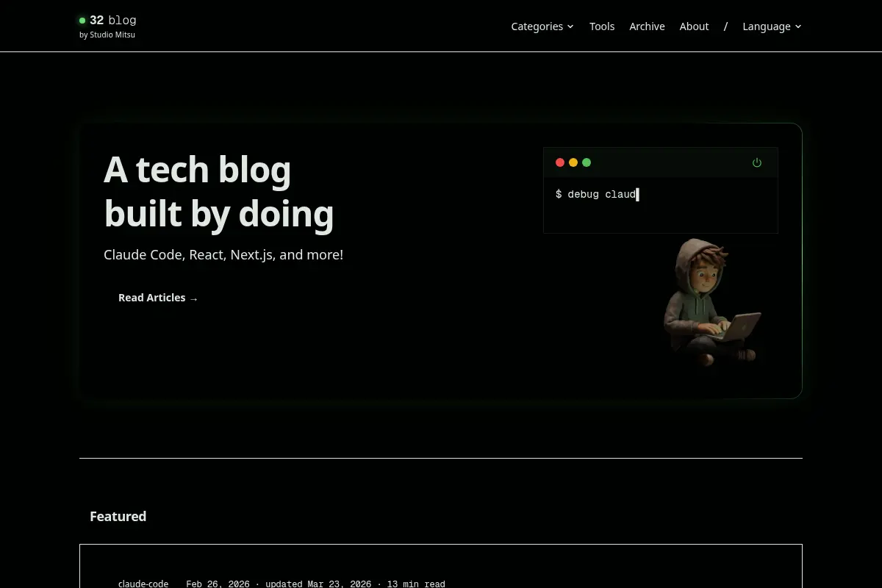
Task: Open the featured article card
Action: 441,566
